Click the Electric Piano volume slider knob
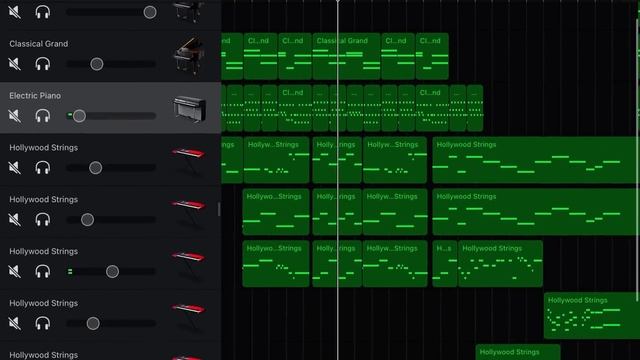This screenshot has width=640, height=360. (x=79, y=116)
